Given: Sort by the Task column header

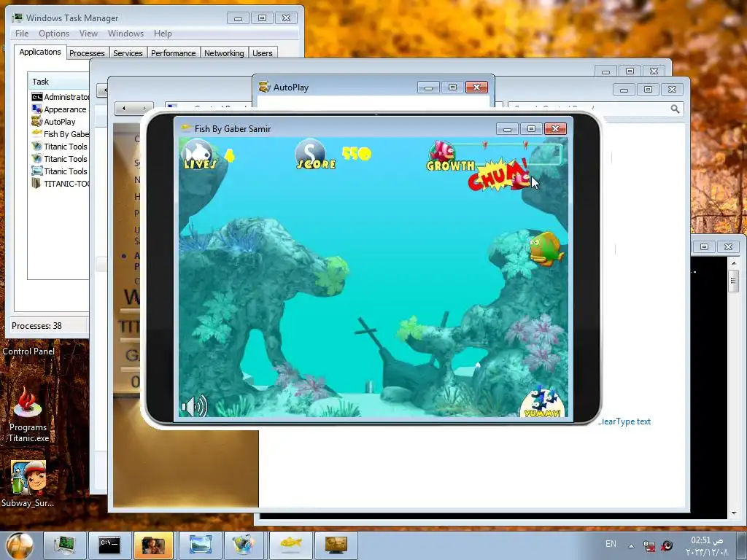Looking at the screenshot, I should pyautogui.click(x=58, y=82).
